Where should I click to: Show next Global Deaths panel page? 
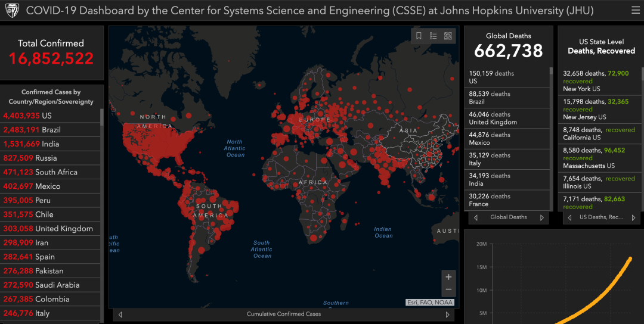coord(541,218)
